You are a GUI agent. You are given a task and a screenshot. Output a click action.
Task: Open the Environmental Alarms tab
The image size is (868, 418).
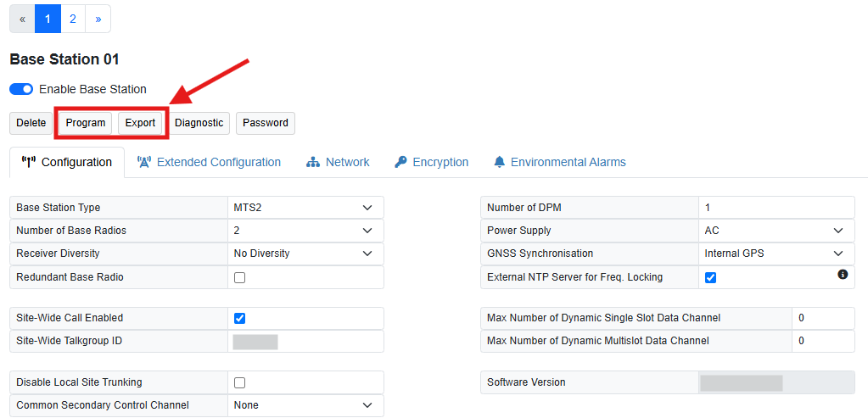point(560,162)
